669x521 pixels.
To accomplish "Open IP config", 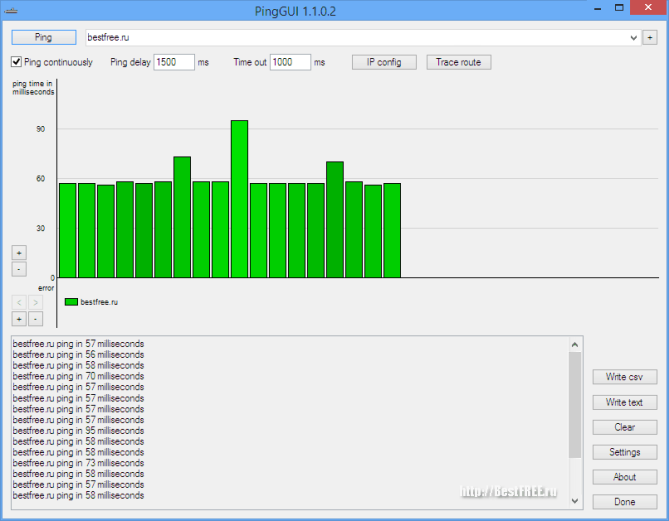I will coord(384,62).
